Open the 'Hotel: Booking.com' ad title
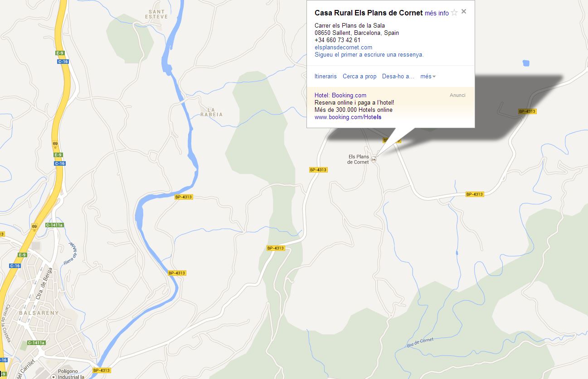This screenshot has height=379, width=588. [x=340, y=96]
